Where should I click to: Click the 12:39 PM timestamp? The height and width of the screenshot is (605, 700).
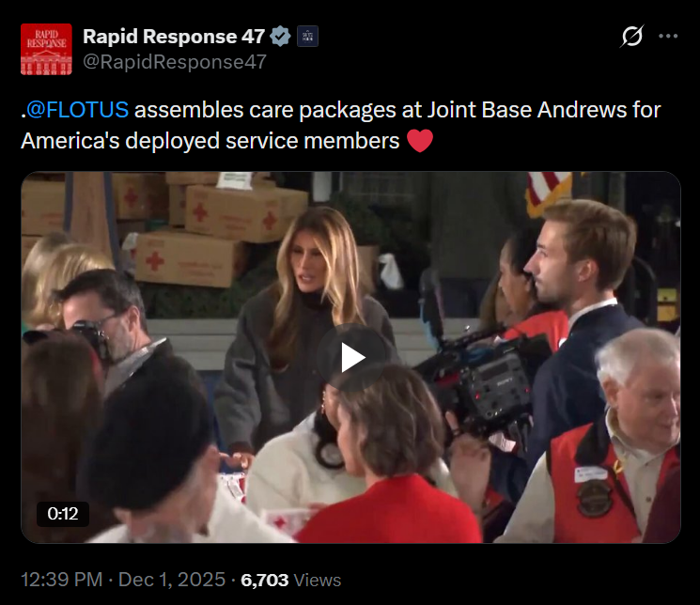(62, 580)
